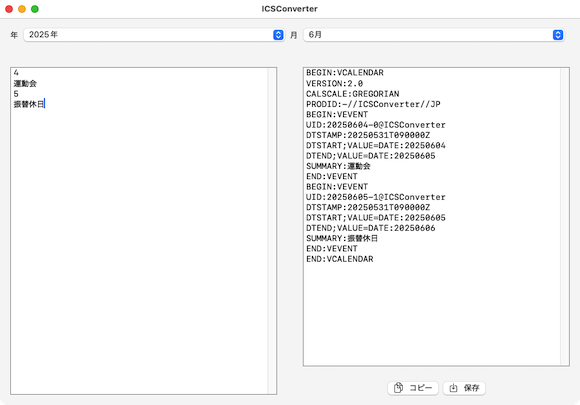Image resolution: width=580 pixels, height=405 pixels.
Task: Open the month dropdown showing 6月
Action: click(x=434, y=35)
